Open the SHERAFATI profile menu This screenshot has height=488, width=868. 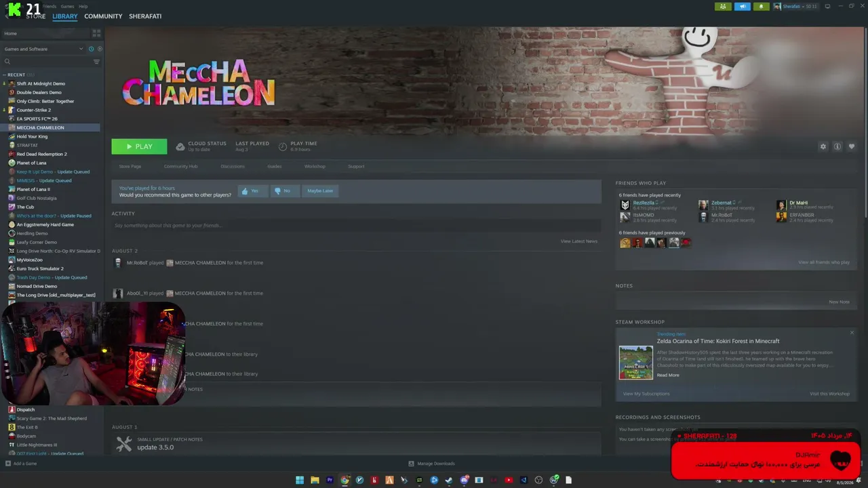tap(145, 16)
